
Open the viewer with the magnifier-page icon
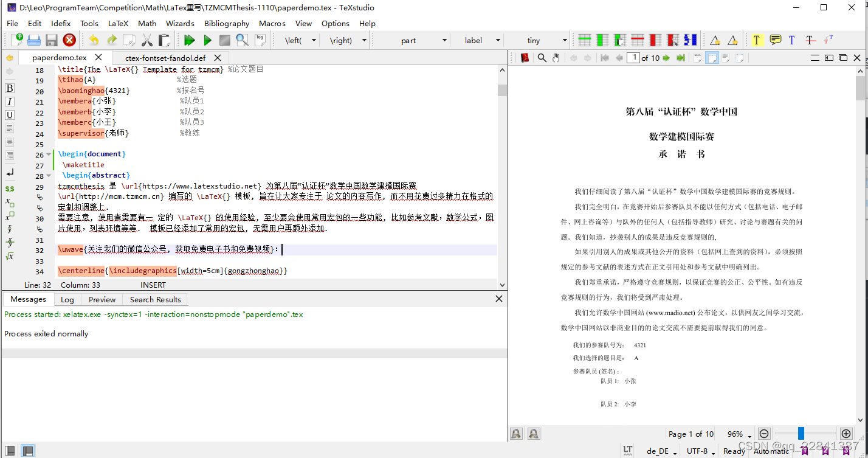(x=242, y=40)
